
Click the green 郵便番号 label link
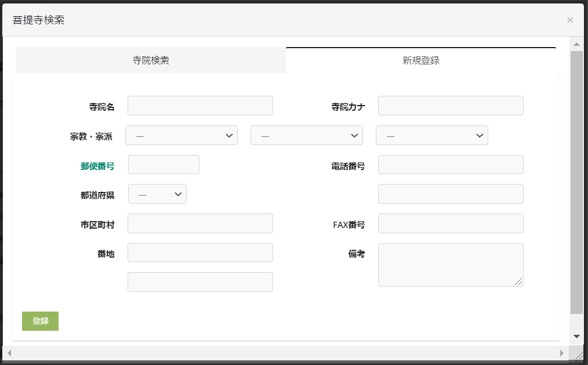point(97,166)
